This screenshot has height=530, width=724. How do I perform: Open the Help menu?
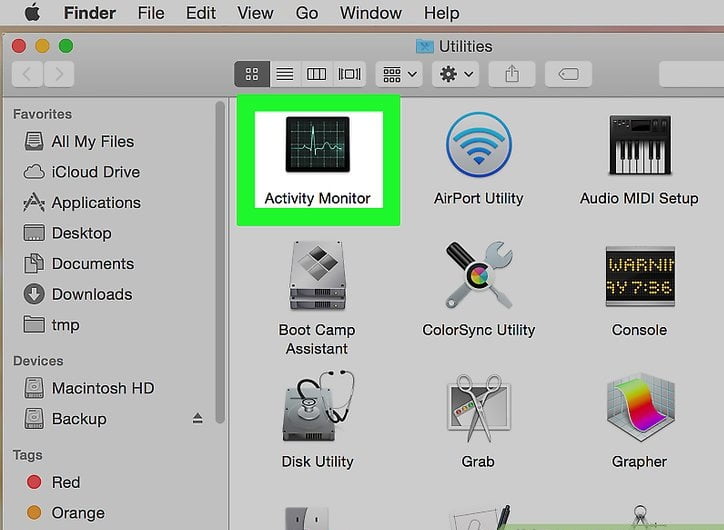pyautogui.click(x=442, y=13)
